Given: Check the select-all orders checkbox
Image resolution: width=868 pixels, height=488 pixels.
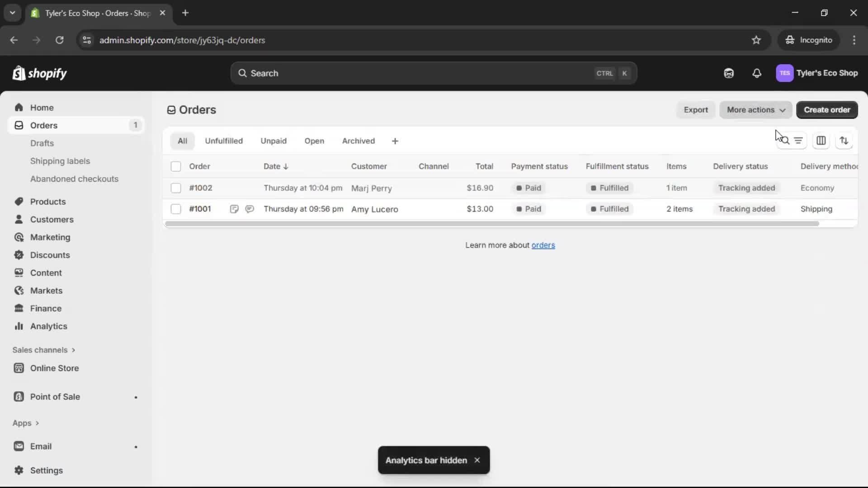Looking at the screenshot, I should (176, 166).
